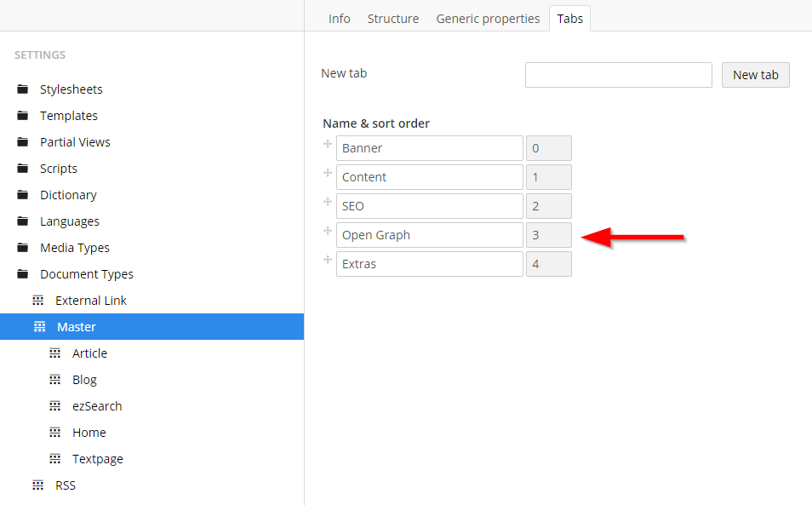
Task: Select the Blog document type
Action: click(84, 380)
